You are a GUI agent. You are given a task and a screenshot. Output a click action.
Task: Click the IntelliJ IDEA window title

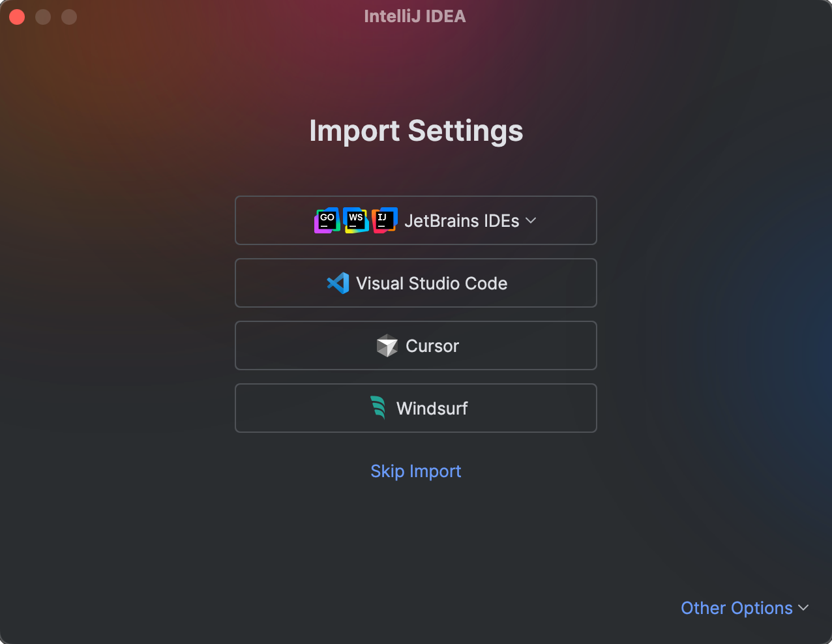pyautogui.click(x=415, y=16)
